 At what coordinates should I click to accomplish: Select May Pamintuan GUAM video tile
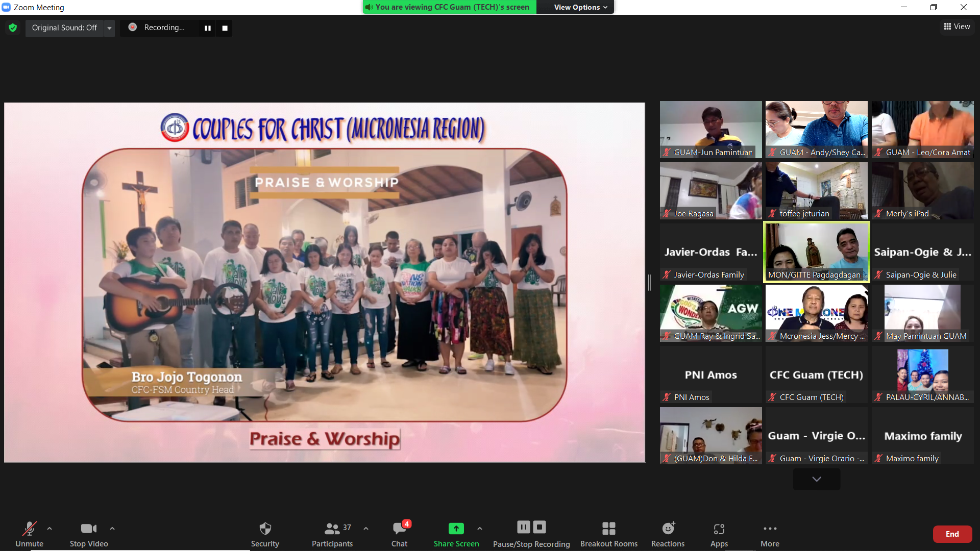tap(922, 313)
